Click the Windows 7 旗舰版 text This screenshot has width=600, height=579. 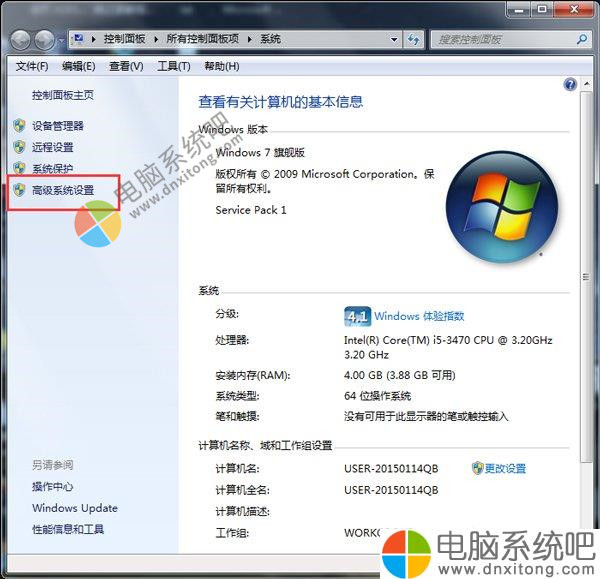click(260, 153)
